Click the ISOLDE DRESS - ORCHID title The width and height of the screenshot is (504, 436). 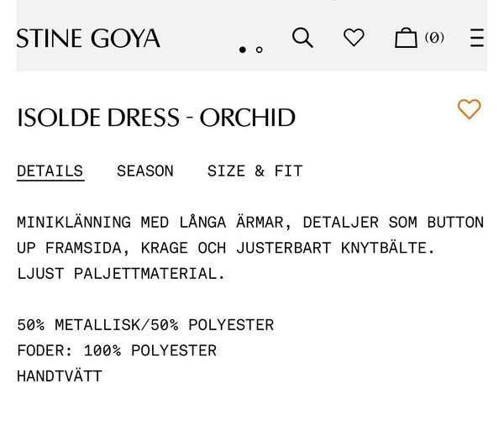point(156,118)
